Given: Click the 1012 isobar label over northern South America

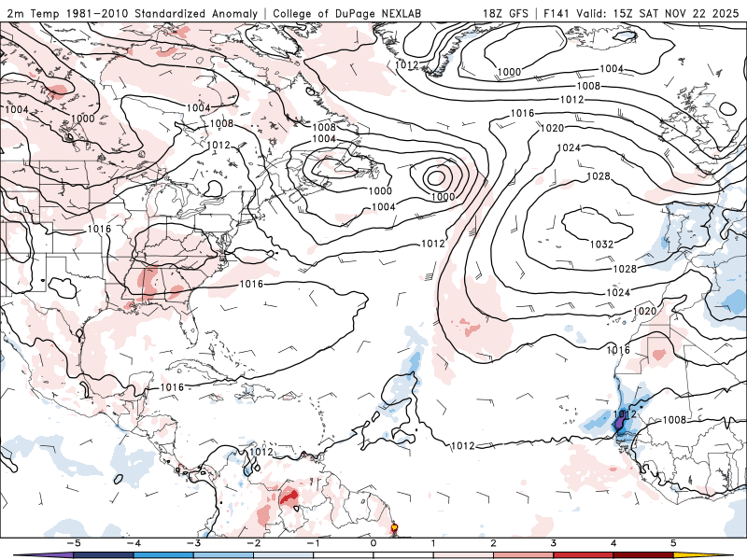Looking at the screenshot, I should pyautogui.click(x=261, y=452).
